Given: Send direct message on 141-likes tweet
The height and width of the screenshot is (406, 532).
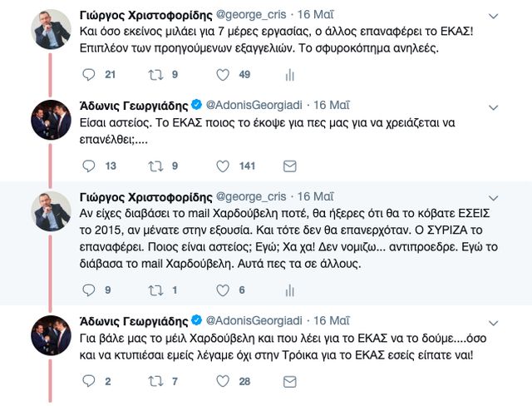Looking at the screenshot, I should (x=289, y=166).
